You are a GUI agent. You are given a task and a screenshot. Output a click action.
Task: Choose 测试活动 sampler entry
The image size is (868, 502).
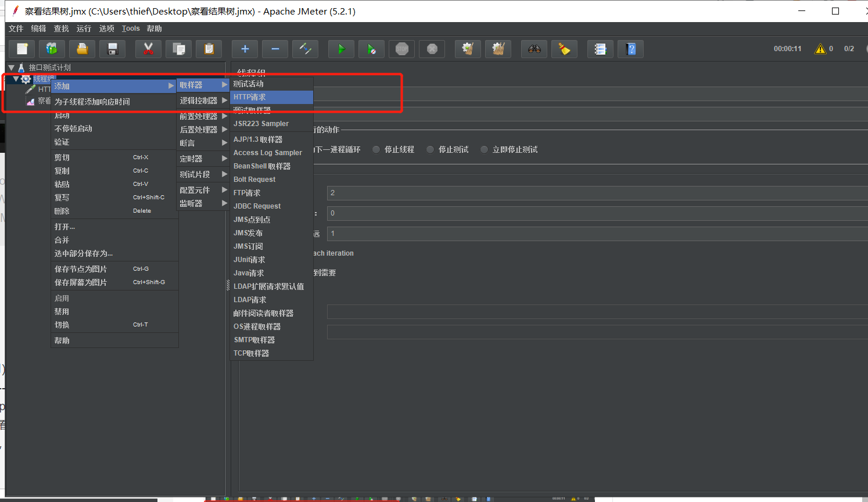pyautogui.click(x=272, y=84)
